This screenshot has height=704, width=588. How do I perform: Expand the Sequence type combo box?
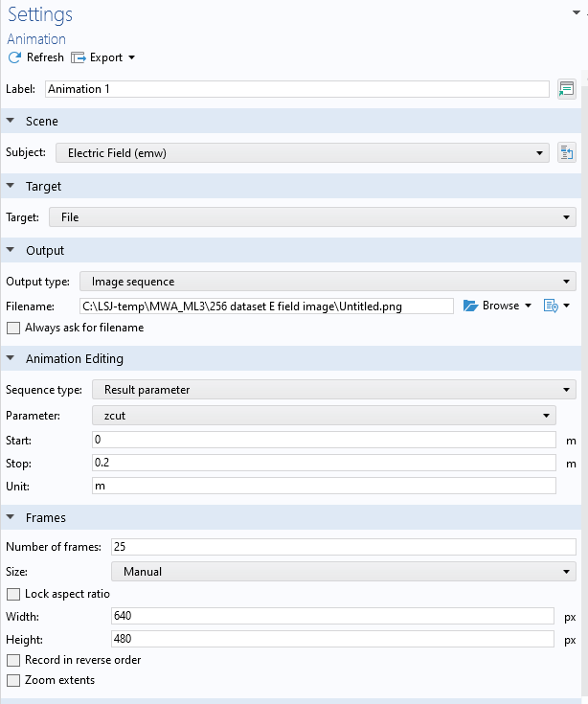[333, 390]
